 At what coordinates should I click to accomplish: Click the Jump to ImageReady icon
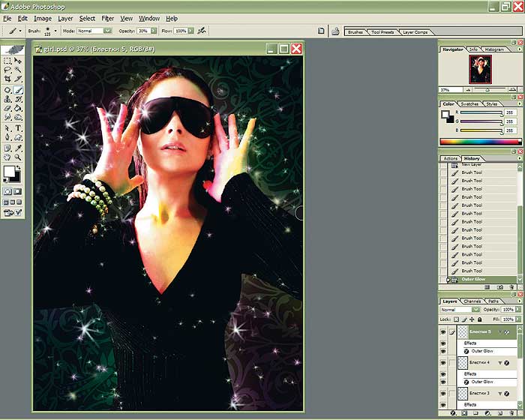[13, 212]
